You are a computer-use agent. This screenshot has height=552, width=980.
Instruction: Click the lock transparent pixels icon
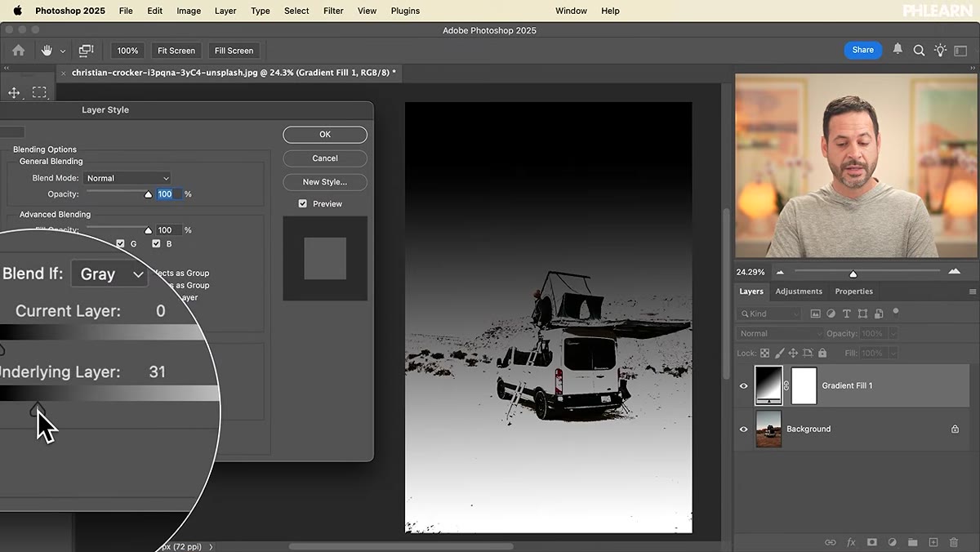(764, 354)
